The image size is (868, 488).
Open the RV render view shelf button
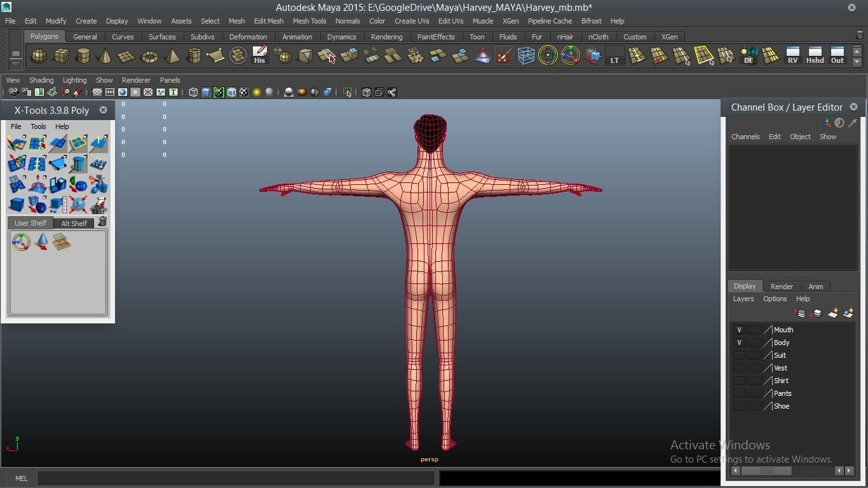[792, 56]
